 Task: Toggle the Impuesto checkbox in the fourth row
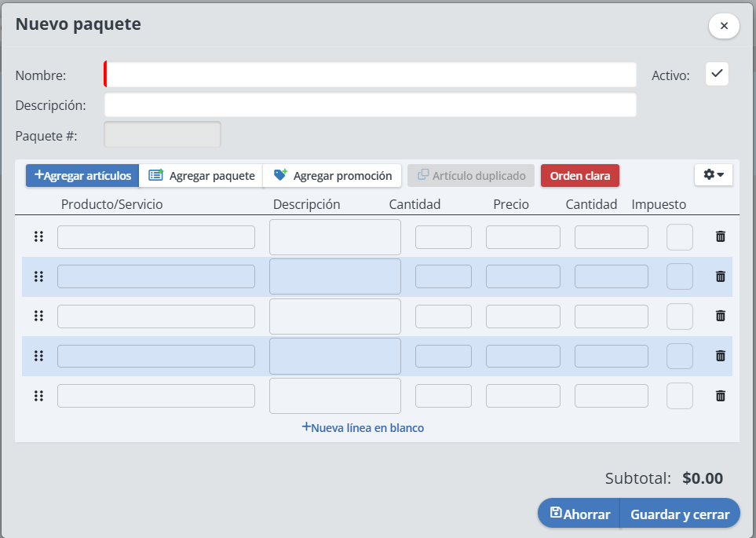pyautogui.click(x=680, y=356)
